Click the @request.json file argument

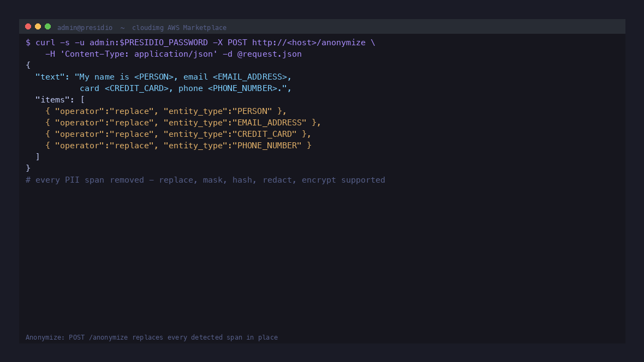[x=270, y=54]
